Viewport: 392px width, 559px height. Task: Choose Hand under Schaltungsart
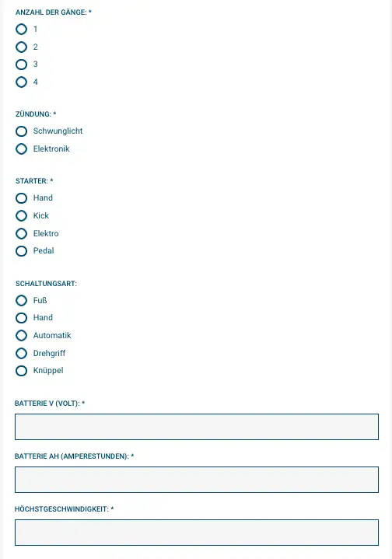22,318
